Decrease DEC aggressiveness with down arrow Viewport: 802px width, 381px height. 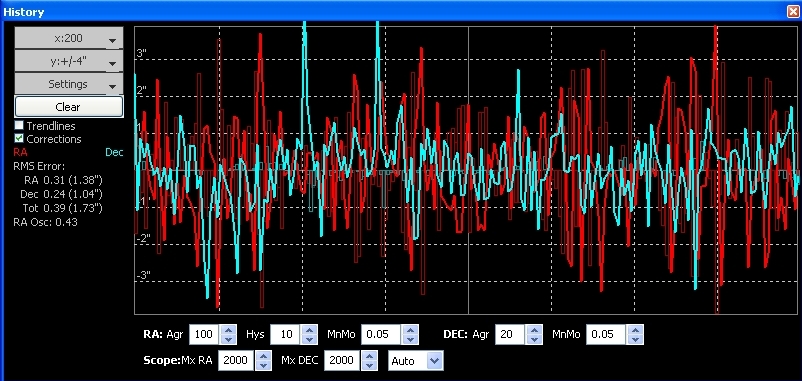coord(534,340)
